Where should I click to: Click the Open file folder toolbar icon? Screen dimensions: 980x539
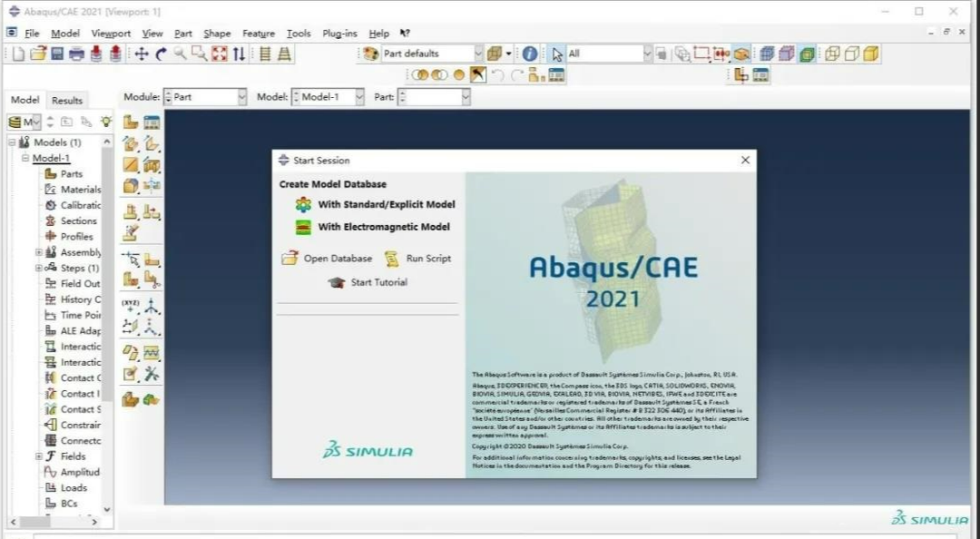(38, 54)
